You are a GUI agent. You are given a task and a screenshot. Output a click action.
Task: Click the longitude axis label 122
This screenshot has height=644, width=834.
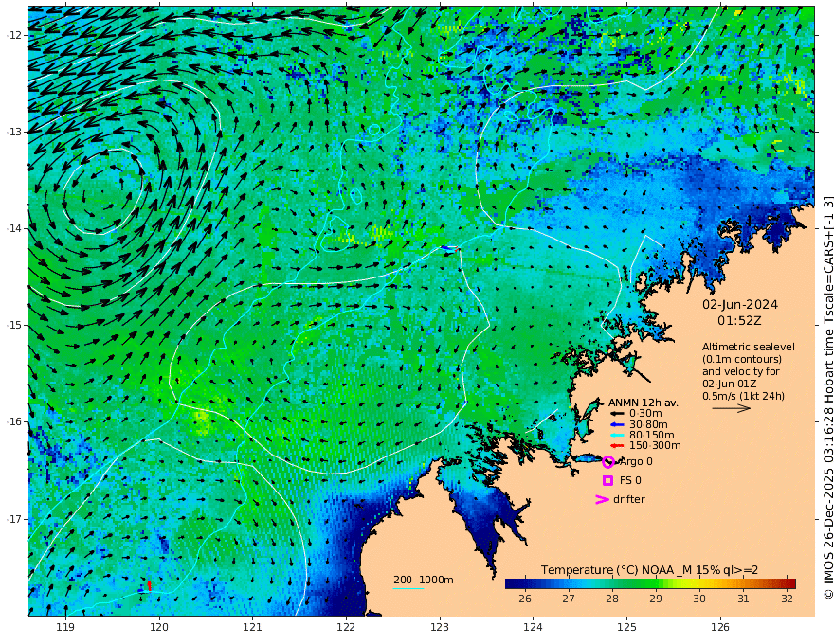346,628
